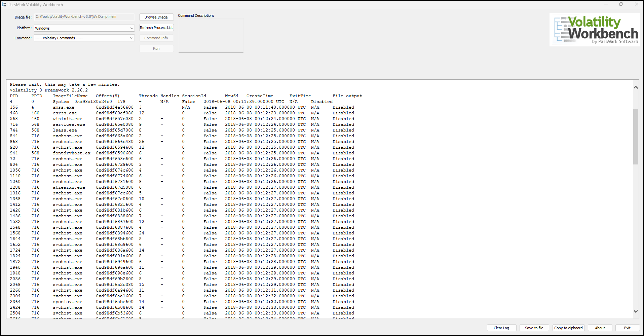Viewport: 644px width, 336px height.
Task: Click the Browse Image button
Action: coord(156,17)
